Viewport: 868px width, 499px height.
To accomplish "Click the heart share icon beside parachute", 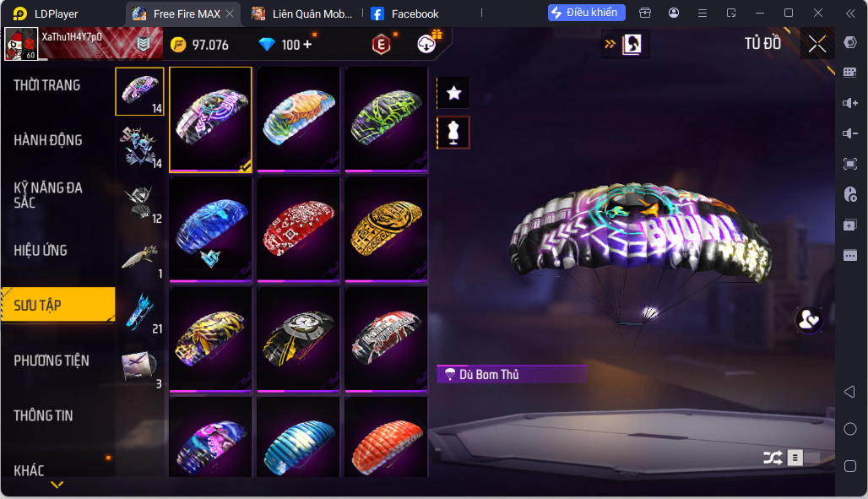I will 809,319.
